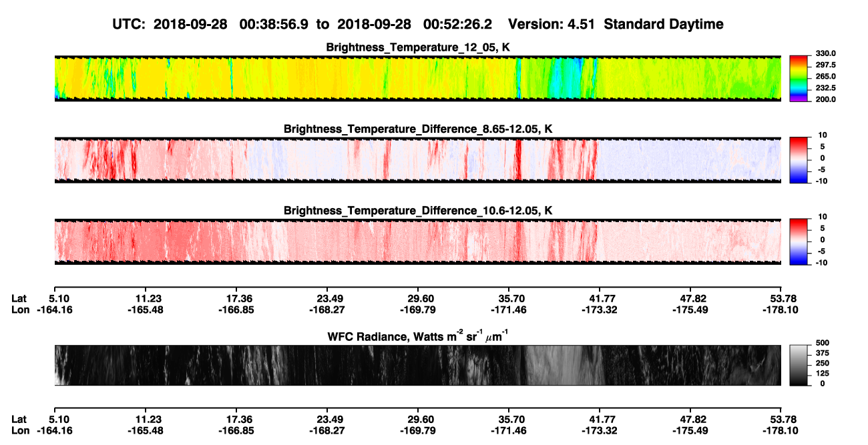868x445 pixels.
Task: Click latitude 35.70 on the axis above WFC title
Action: click(508, 298)
